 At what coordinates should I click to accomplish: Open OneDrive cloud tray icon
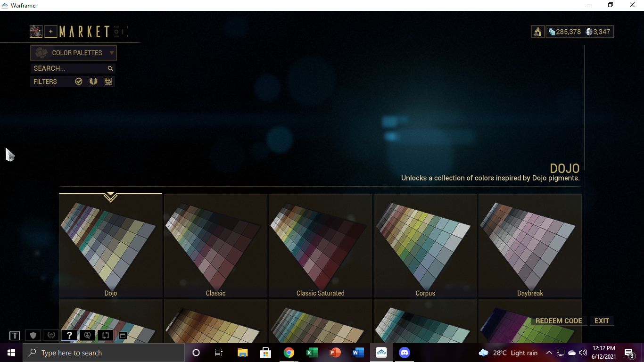(572, 353)
